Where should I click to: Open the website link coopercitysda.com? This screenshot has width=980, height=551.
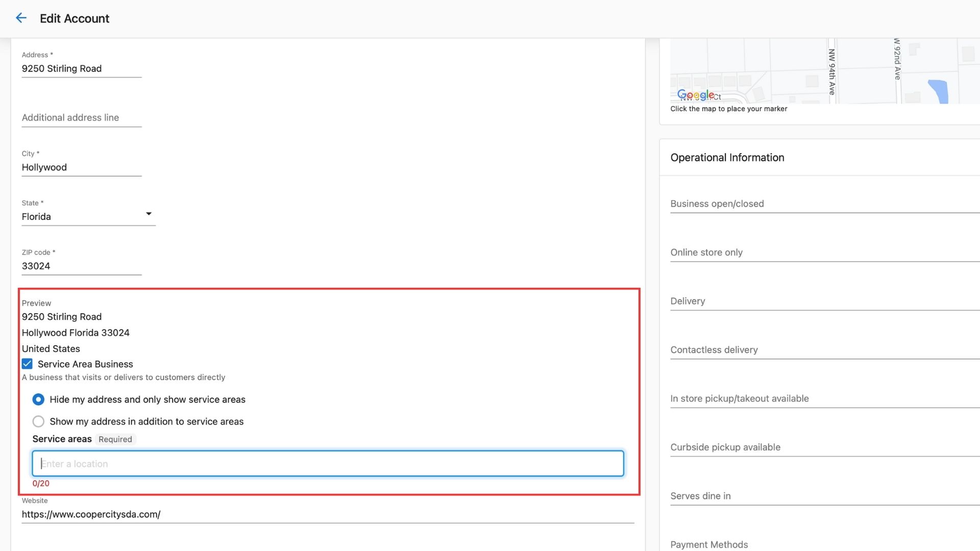click(x=91, y=514)
